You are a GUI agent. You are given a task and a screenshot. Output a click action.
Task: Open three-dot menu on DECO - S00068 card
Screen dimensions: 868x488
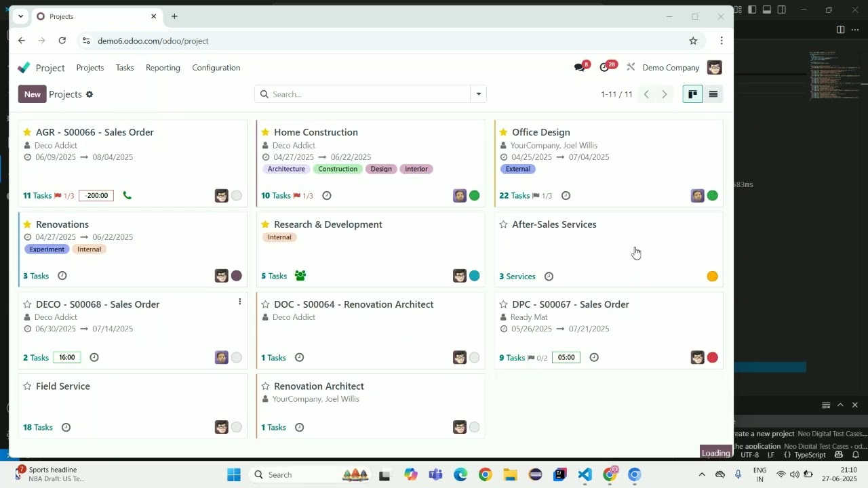(x=239, y=302)
